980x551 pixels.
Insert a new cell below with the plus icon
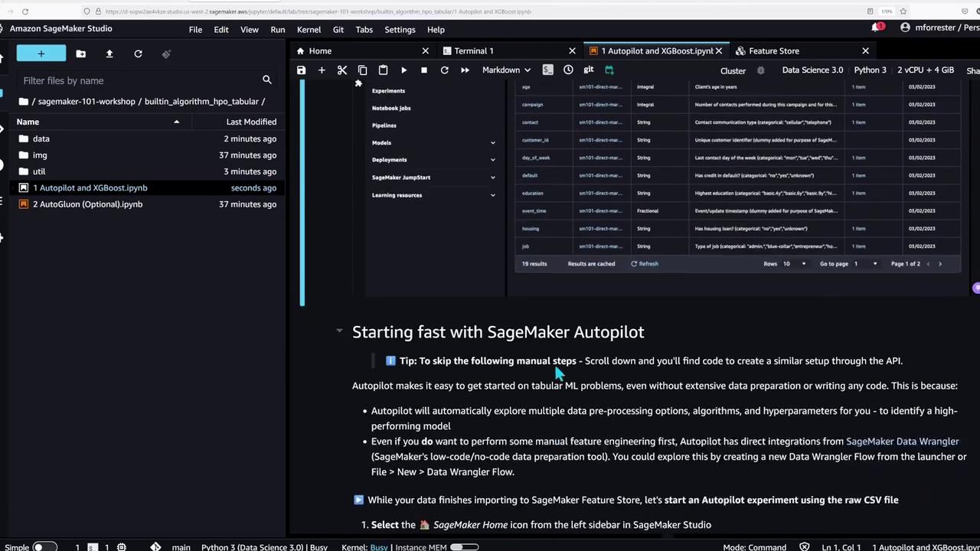[x=322, y=70]
